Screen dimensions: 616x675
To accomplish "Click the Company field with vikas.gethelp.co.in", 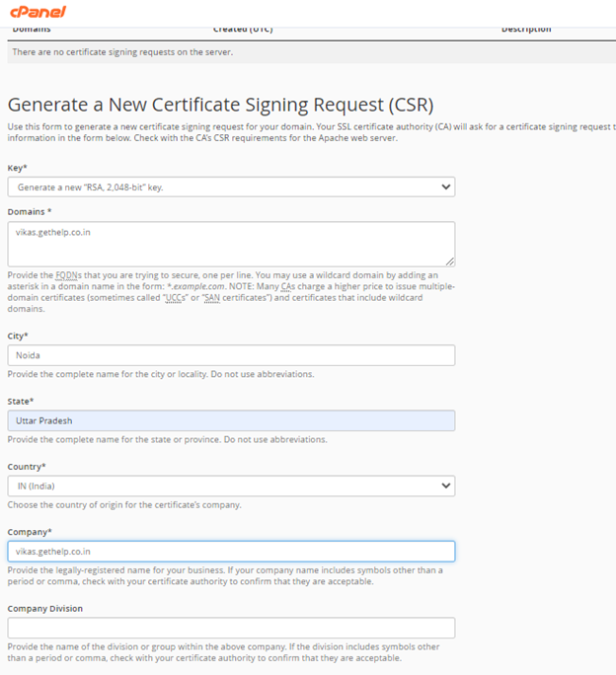I will [231, 552].
